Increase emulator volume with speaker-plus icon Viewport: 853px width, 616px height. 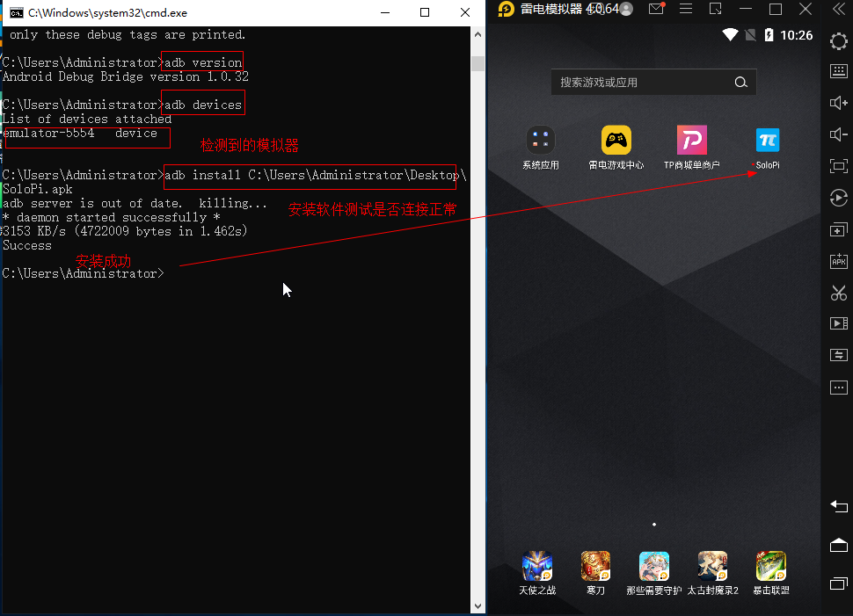pos(838,103)
